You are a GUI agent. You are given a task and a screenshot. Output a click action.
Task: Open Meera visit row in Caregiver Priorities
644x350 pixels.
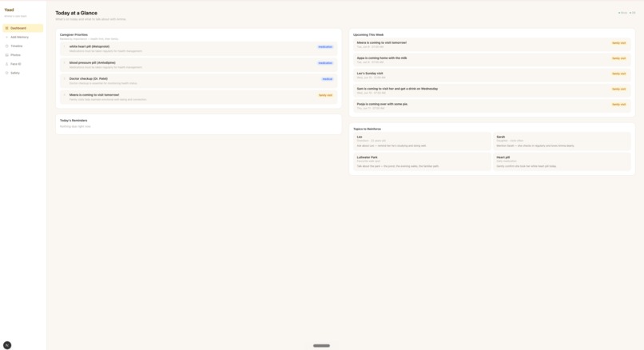(x=198, y=97)
